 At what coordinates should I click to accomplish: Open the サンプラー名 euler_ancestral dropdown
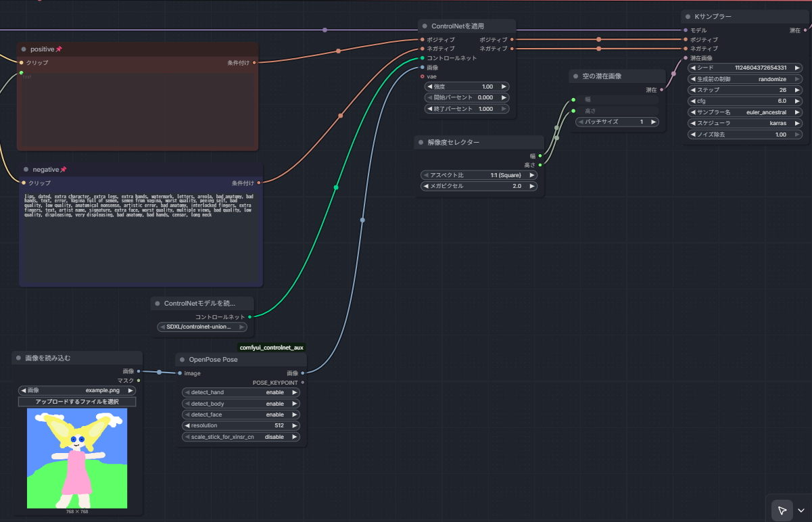point(744,112)
